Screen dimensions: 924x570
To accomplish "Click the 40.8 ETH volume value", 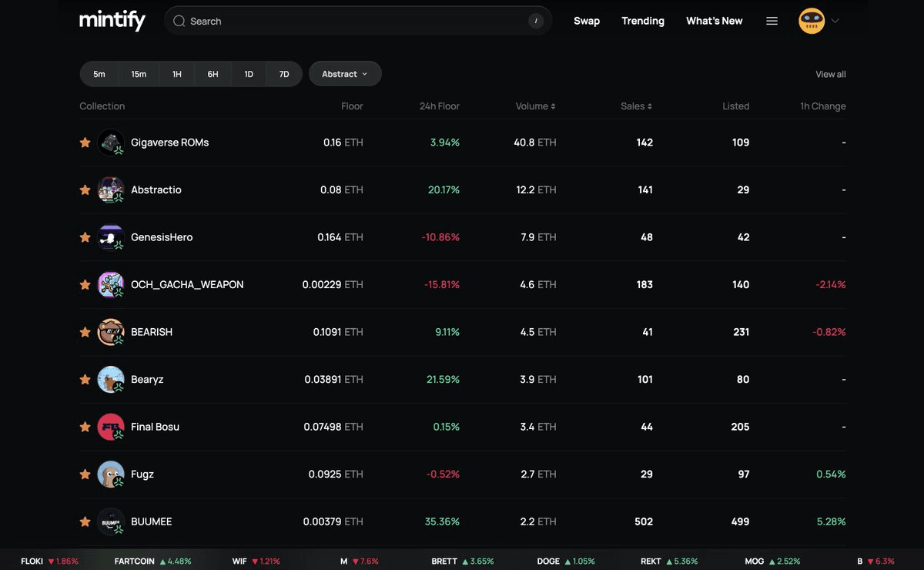I will 534,142.
